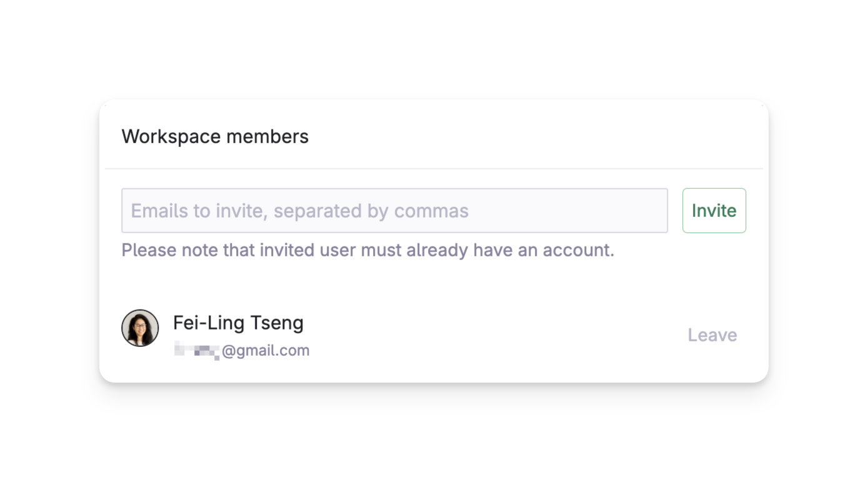The height and width of the screenshot is (482, 868).
Task: Select the member row for Fei-Ling Tseng
Action: (434, 335)
